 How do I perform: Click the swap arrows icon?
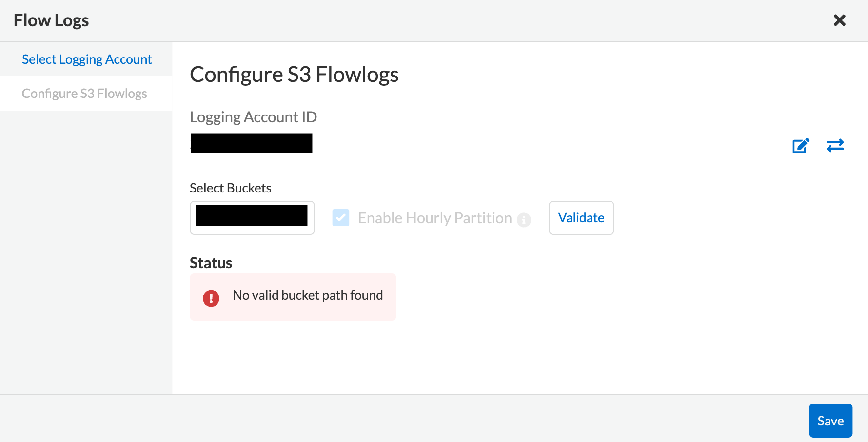835,146
